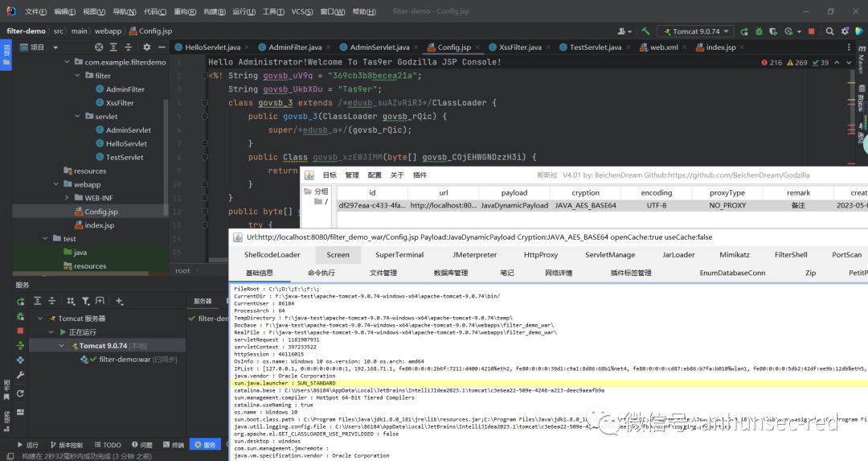The image size is (868, 461).
Task: Select the SuperTerminal tab in Godzilla
Action: [399, 255]
